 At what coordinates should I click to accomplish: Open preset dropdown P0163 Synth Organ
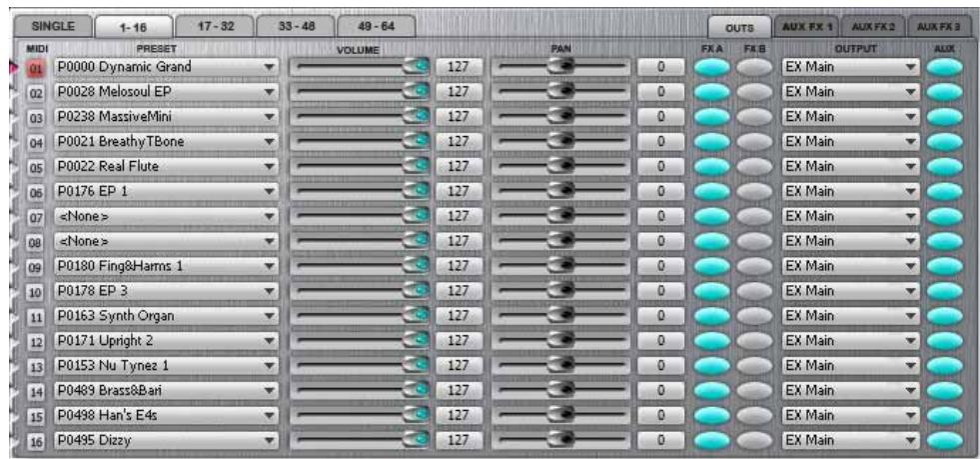click(166, 316)
